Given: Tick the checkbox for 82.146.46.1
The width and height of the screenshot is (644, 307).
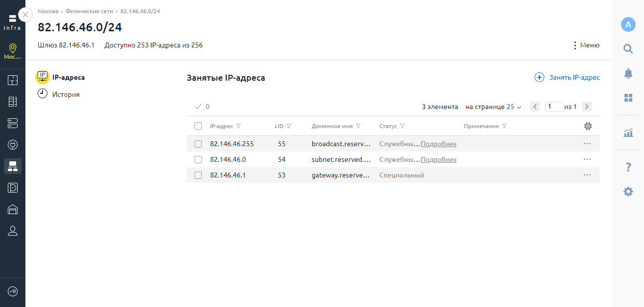Looking at the screenshot, I should point(198,175).
